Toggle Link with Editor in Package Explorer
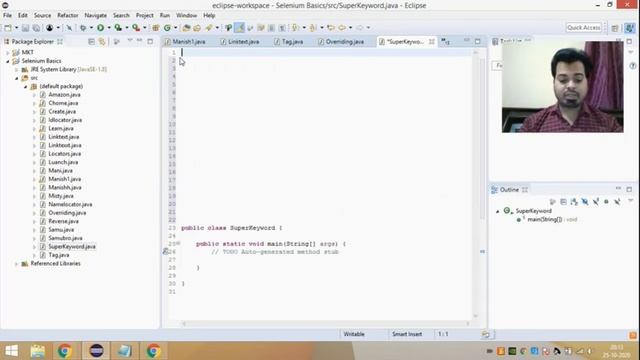This screenshot has height=360, width=640. (x=102, y=42)
